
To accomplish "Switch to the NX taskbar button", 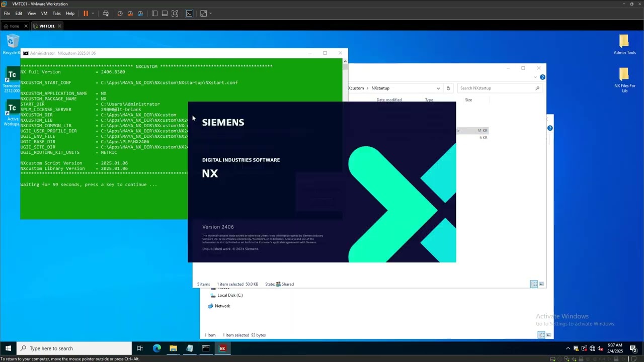I will pyautogui.click(x=222, y=348).
